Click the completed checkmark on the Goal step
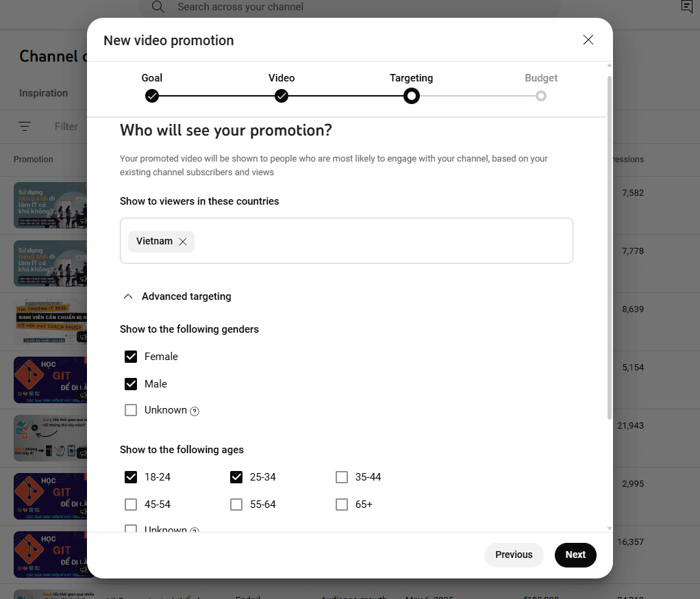Viewport: 700px width, 599px height. tap(151, 96)
